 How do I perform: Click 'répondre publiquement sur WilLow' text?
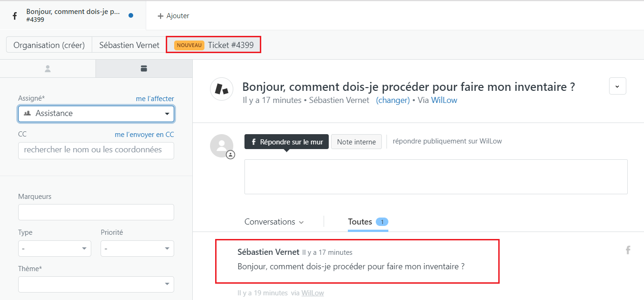[x=447, y=141]
